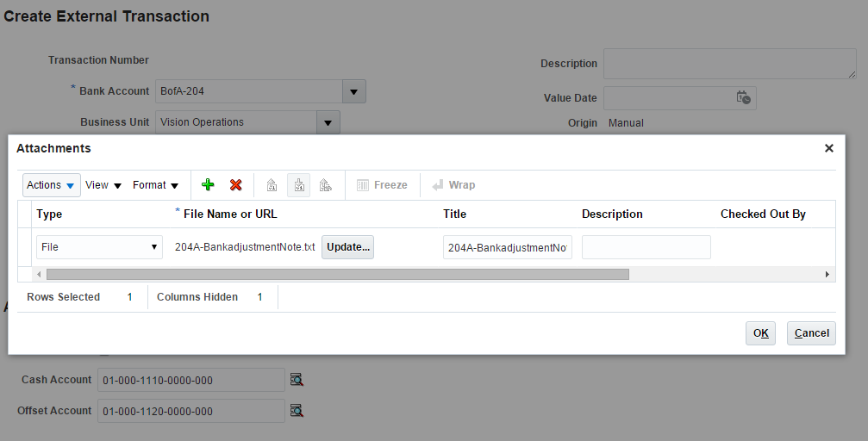Image resolution: width=868 pixels, height=441 pixels.
Task: Open the Actions dropdown menu
Action: [51, 185]
